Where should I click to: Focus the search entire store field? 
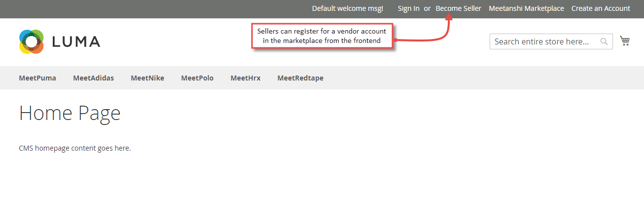pyautogui.click(x=551, y=41)
